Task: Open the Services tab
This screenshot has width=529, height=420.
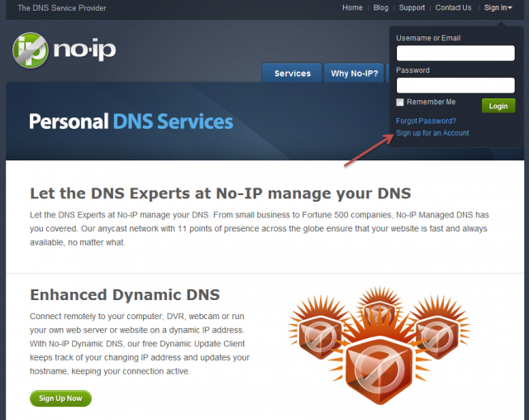Action: (x=292, y=74)
